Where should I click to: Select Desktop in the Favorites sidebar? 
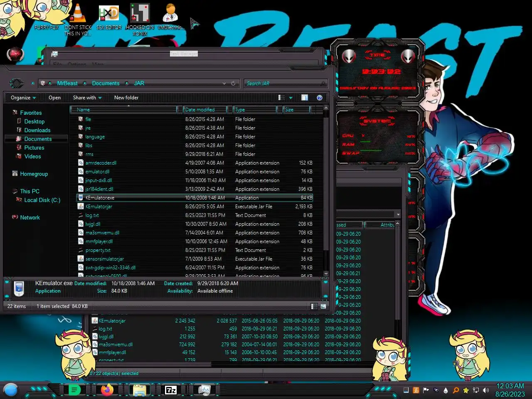coord(34,121)
